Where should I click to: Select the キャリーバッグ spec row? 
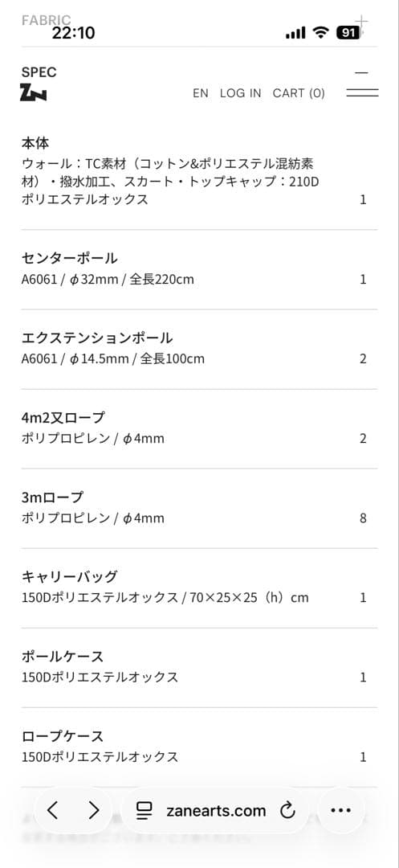199,588
